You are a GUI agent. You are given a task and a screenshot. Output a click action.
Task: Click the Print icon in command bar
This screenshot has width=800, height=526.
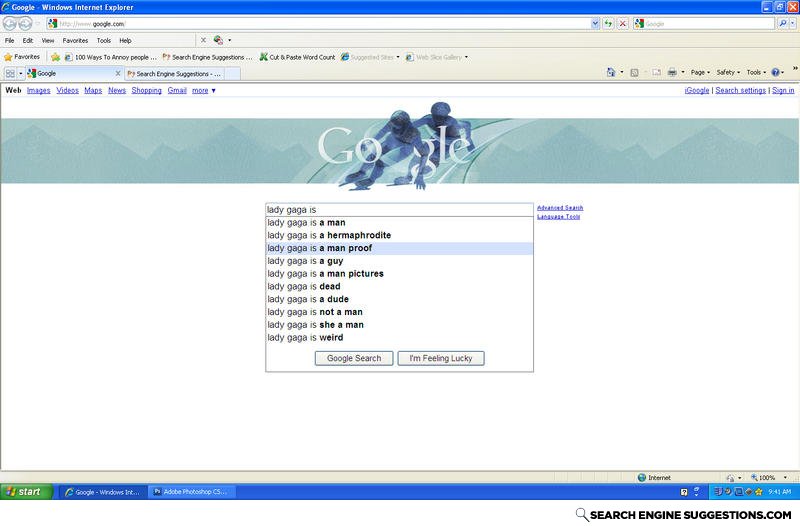(672, 72)
